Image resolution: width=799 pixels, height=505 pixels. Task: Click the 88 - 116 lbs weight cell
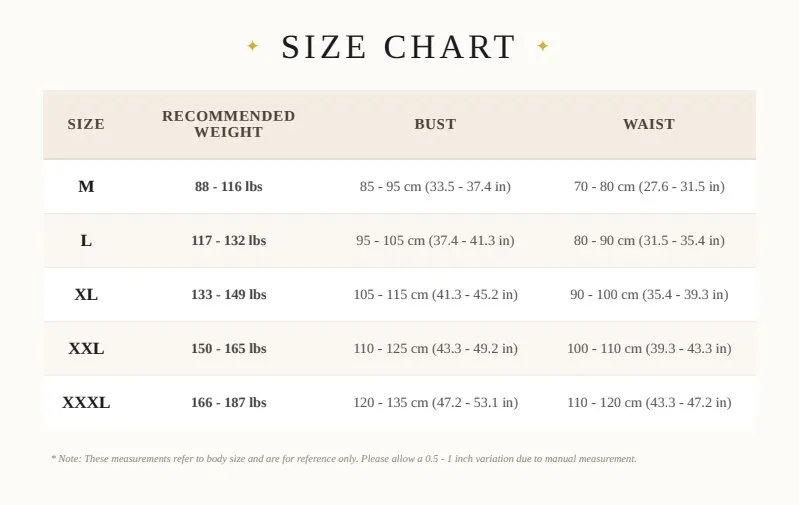[x=229, y=187]
